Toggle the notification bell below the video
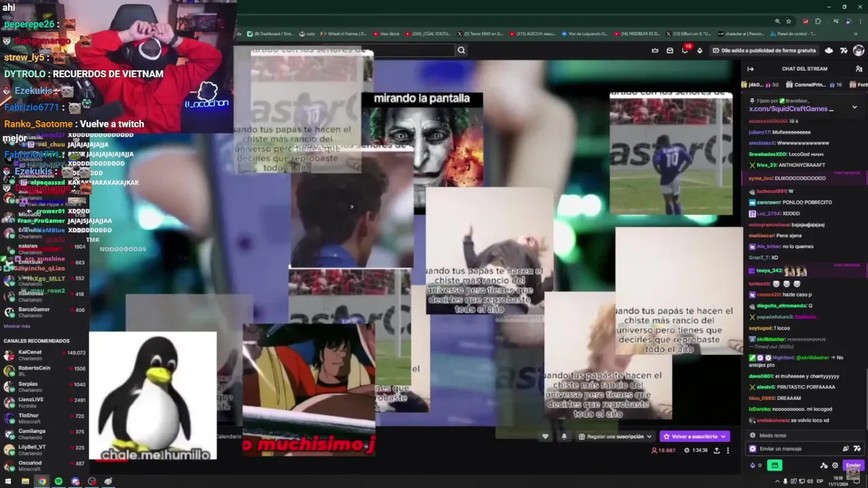The width and height of the screenshot is (868, 488). pos(564,436)
